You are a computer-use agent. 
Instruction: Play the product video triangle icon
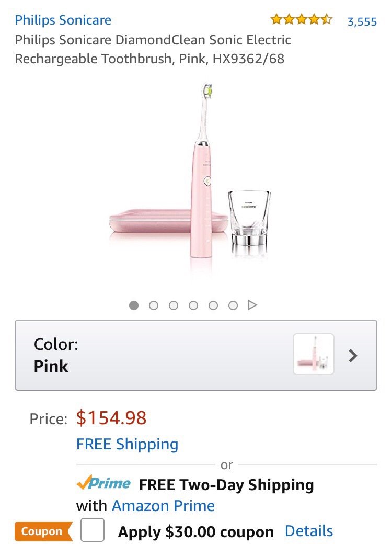coord(253,305)
